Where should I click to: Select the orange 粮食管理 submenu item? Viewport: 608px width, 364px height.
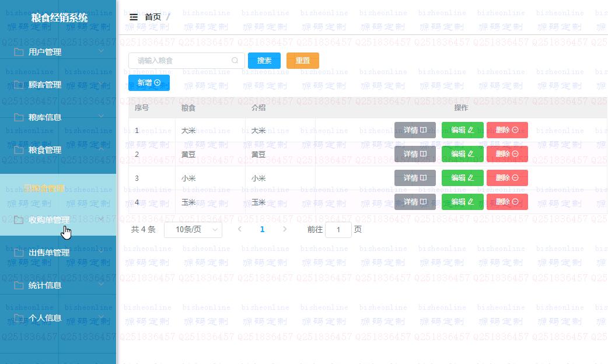pyautogui.click(x=44, y=188)
